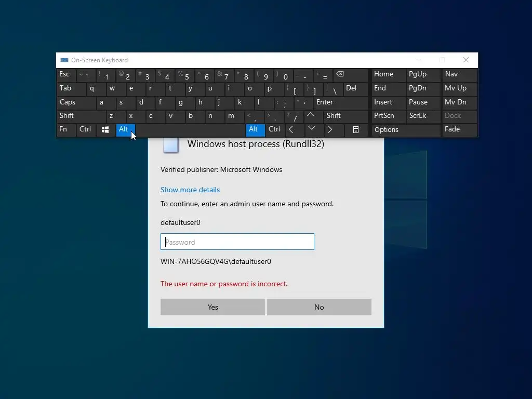Image resolution: width=532 pixels, height=399 pixels.
Task: Toggle the right Alt key
Action: (x=256, y=130)
